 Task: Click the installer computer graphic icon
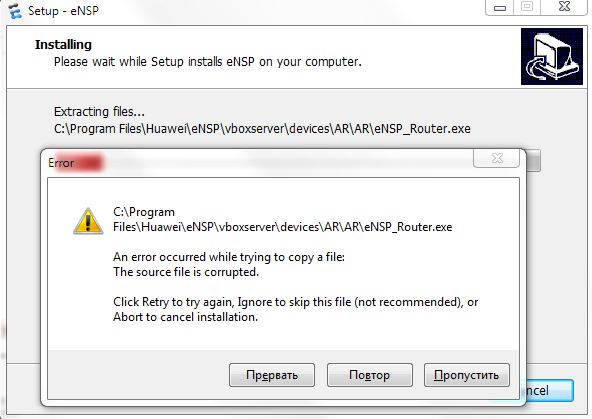(552, 56)
